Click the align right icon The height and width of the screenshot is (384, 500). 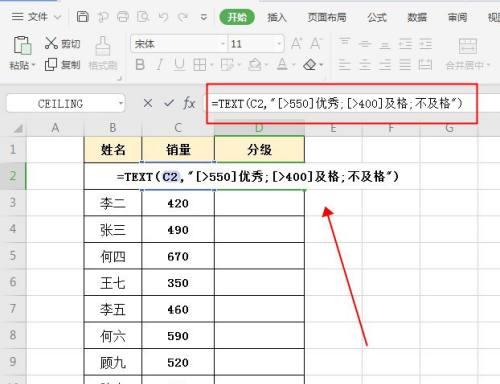pos(385,65)
